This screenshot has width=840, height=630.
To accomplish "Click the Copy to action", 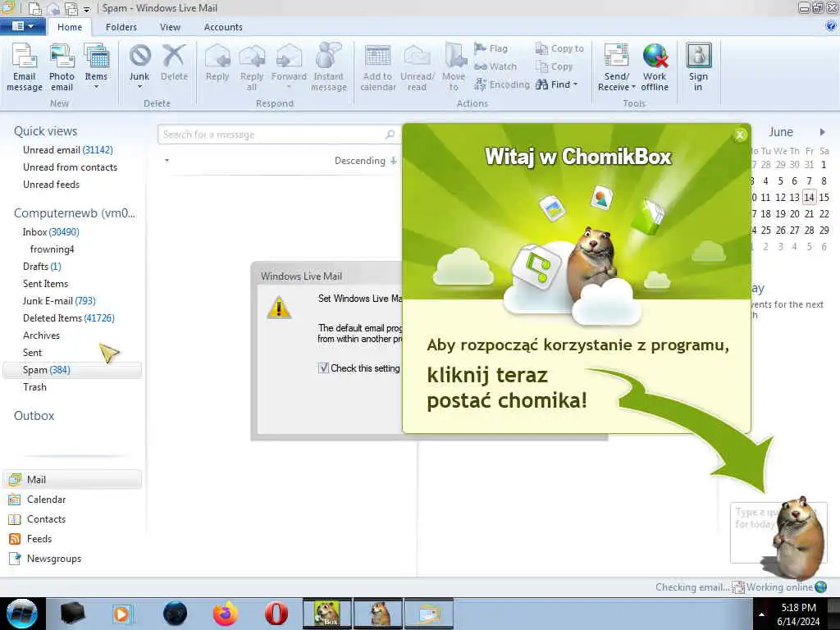I will coord(559,48).
